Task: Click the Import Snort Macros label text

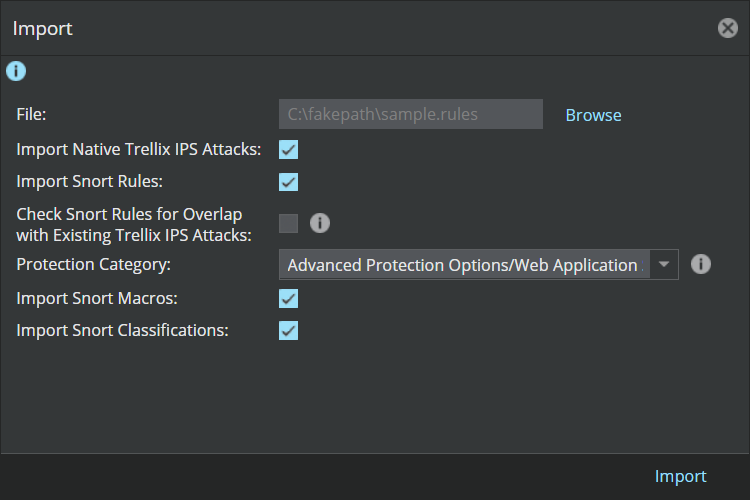Action: (97, 299)
